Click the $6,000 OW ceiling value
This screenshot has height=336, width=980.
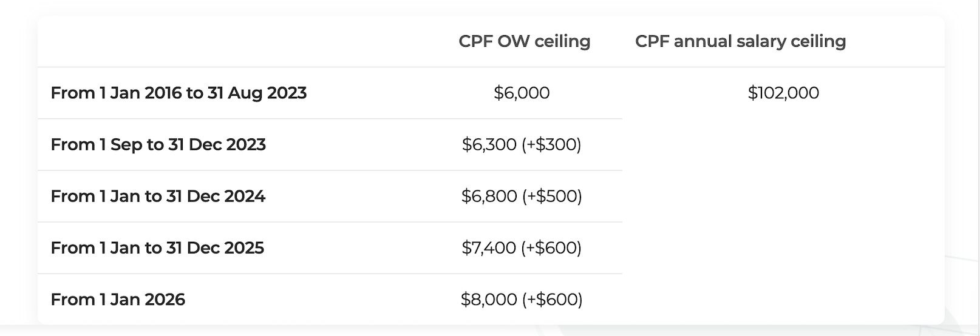[522, 93]
